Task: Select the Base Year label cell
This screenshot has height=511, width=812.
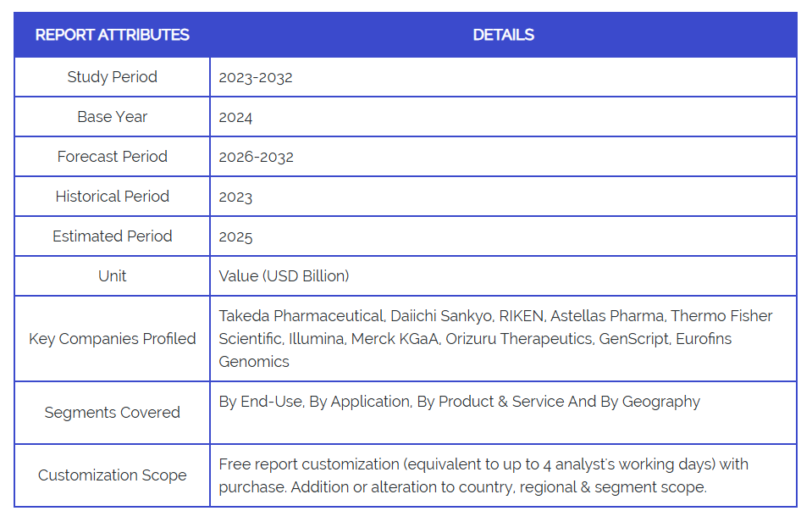Action: point(112,117)
